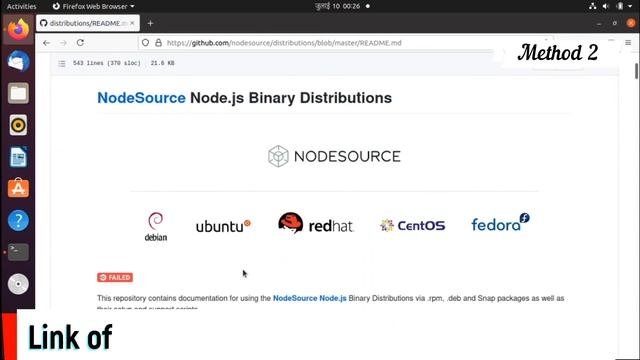
Task: Go back to previous page
Action: coord(47,43)
